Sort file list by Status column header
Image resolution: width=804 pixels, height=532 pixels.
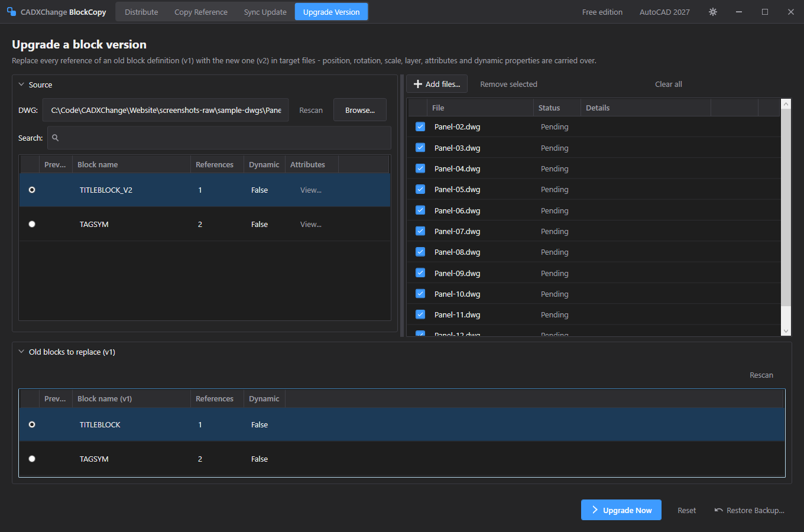coord(557,108)
